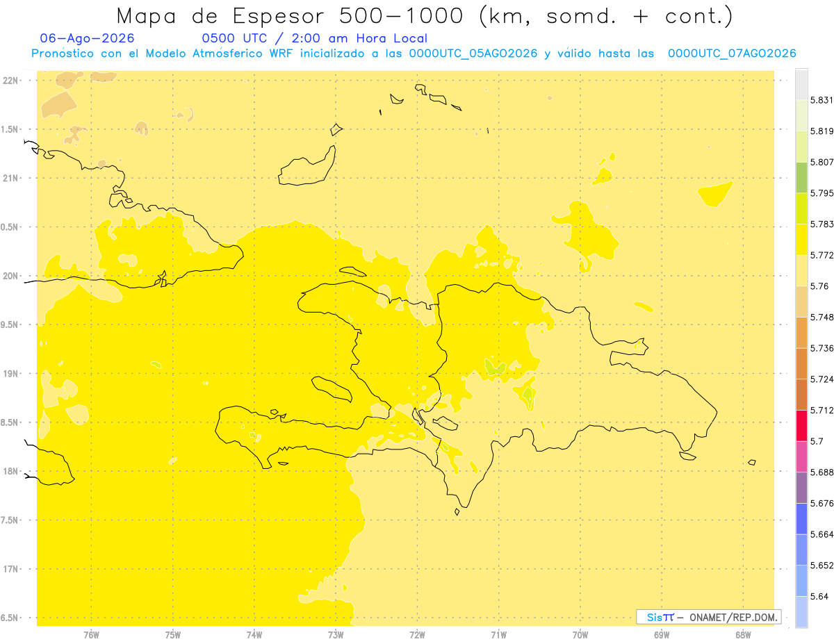Click the legend value '5.819'
Screen dimensions: 834x644
(x=821, y=131)
